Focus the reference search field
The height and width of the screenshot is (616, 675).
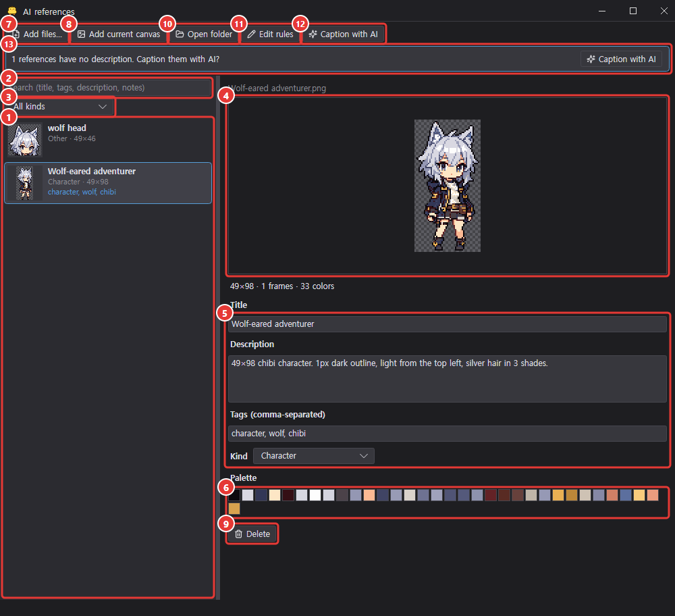pos(108,87)
